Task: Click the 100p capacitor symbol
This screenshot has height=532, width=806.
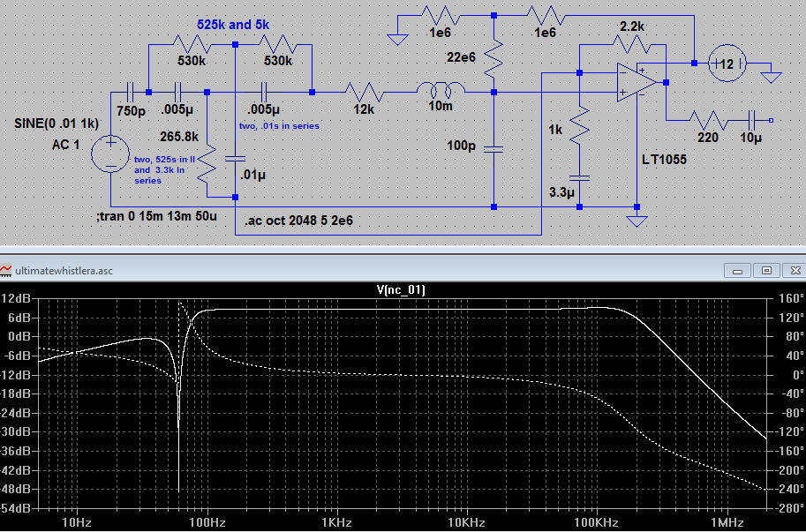Action: [493, 149]
